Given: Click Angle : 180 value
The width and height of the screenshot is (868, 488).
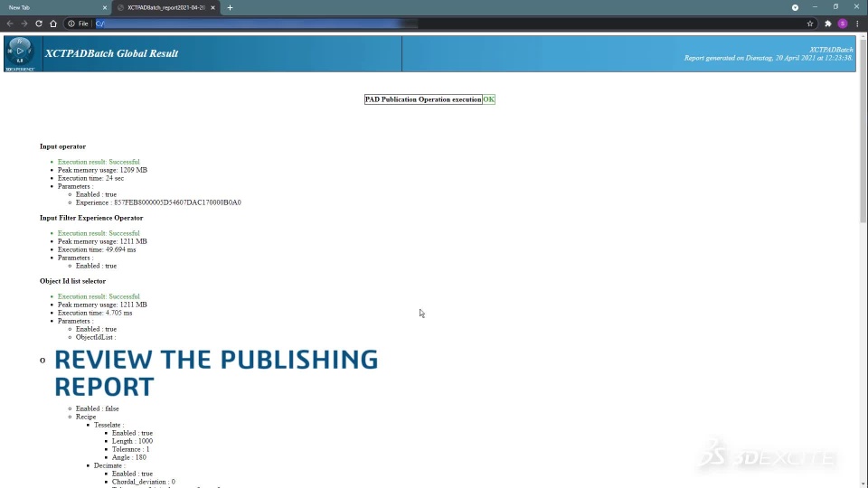Looking at the screenshot, I should click(x=129, y=457).
